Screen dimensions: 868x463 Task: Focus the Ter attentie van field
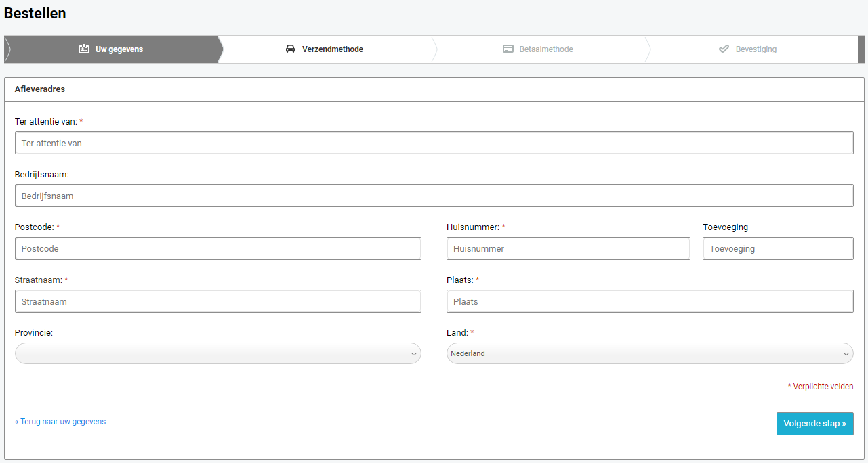434,143
